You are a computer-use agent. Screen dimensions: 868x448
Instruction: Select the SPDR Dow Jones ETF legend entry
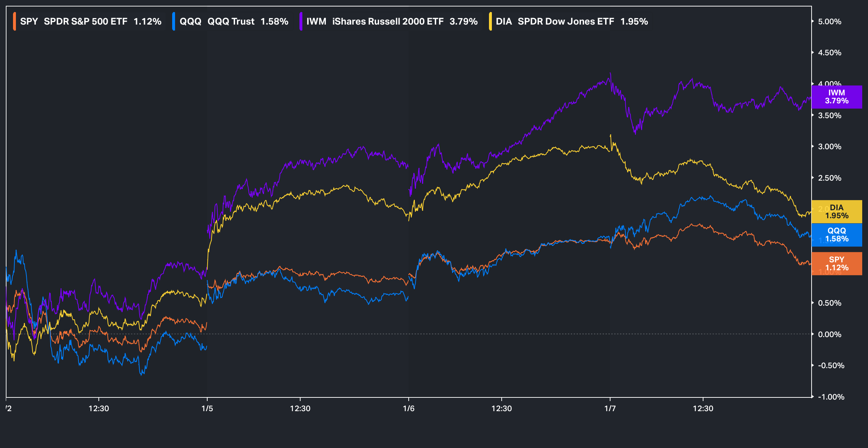click(x=566, y=21)
